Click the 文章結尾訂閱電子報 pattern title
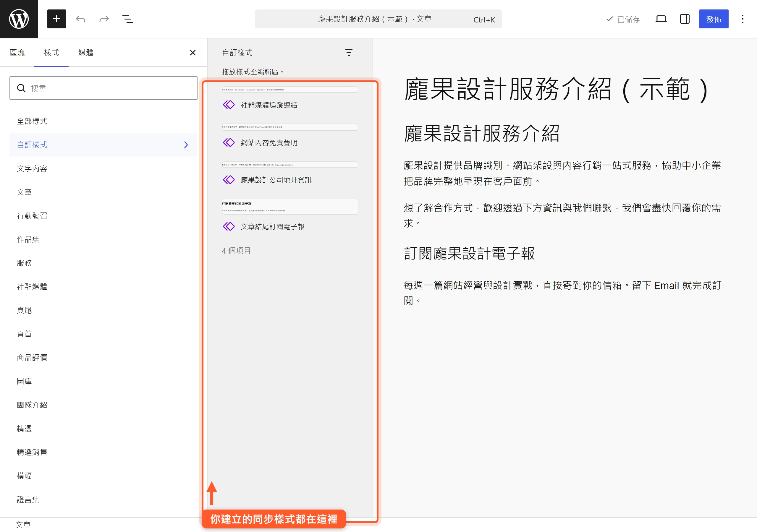This screenshot has height=532, width=757. coord(273,226)
